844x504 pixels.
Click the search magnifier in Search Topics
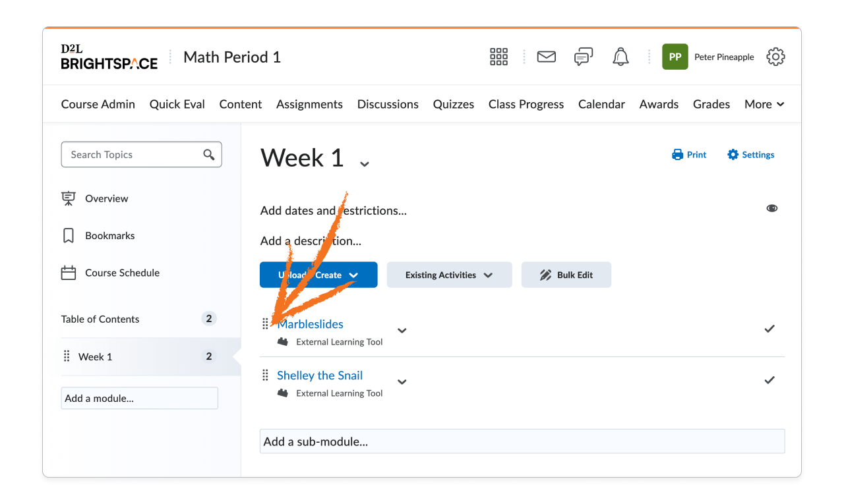pyautogui.click(x=209, y=154)
